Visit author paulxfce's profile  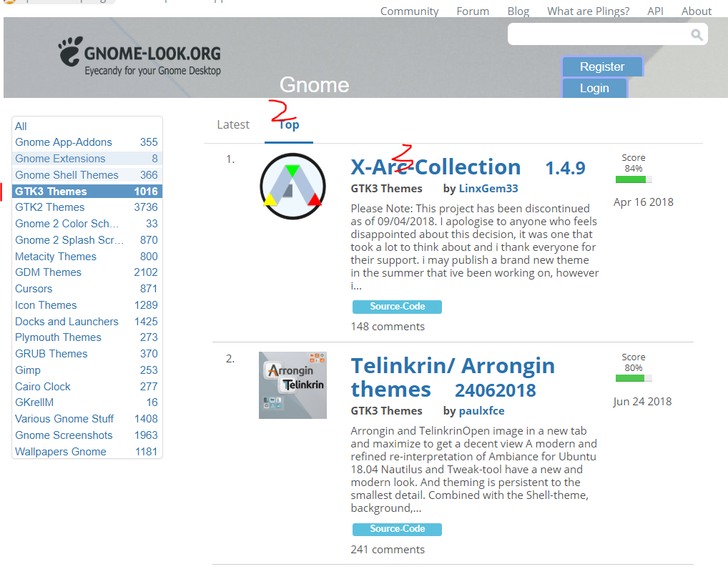[481, 411]
